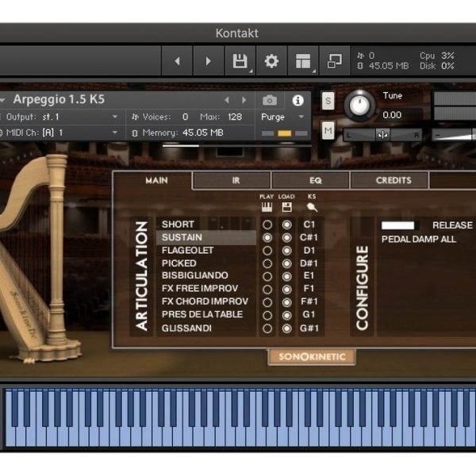The height and width of the screenshot is (476, 476).
Task: Click the G#1 keyswitch value
Action: tap(309, 328)
